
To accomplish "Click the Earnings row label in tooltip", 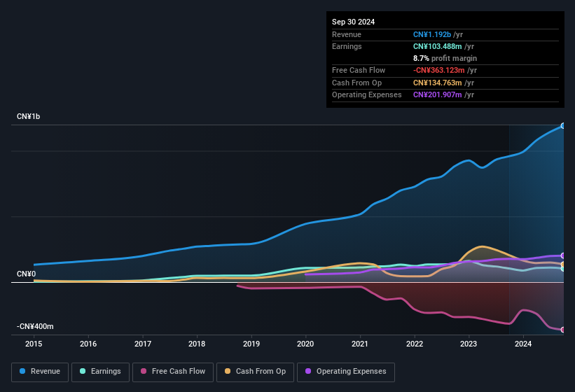I will coord(347,46).
